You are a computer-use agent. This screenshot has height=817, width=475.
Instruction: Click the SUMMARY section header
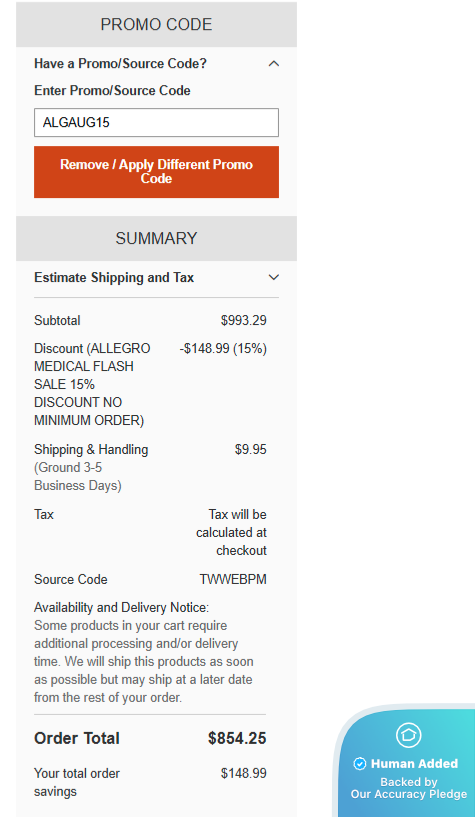coord(156,238)
